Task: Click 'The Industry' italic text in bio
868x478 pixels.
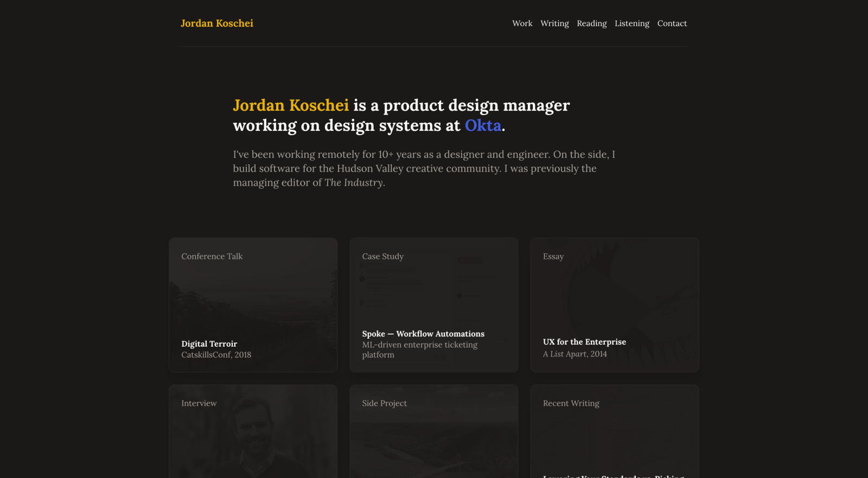Action: [x=354, y=183]
